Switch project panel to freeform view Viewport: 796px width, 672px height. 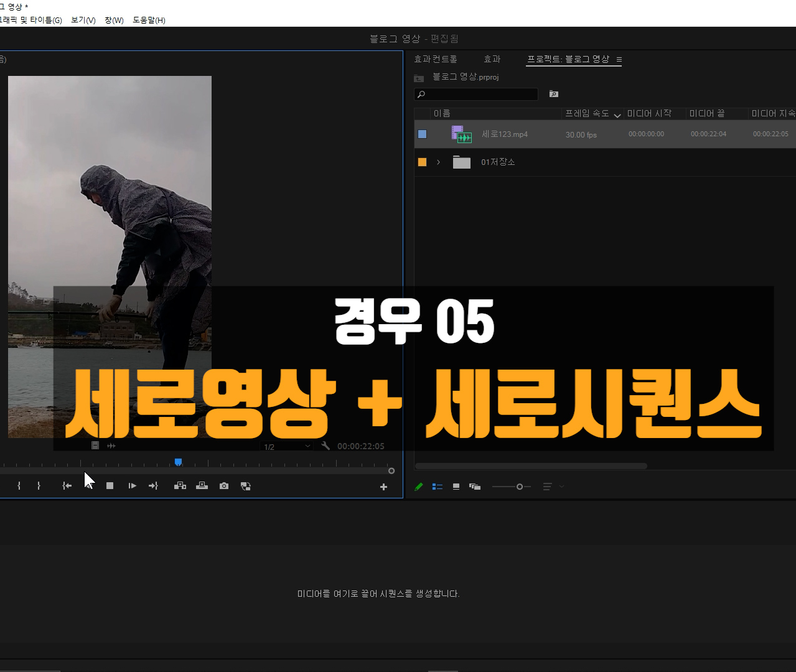point(475,487)
